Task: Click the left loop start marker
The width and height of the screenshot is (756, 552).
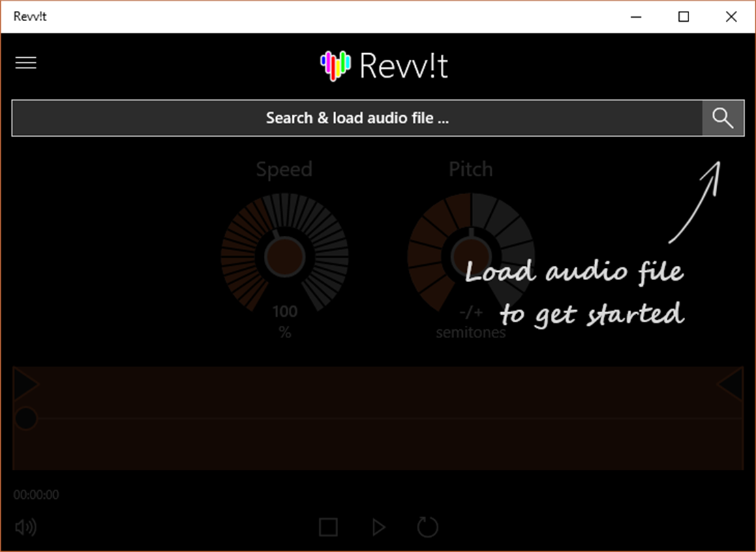Action: (x=25, y=384)
